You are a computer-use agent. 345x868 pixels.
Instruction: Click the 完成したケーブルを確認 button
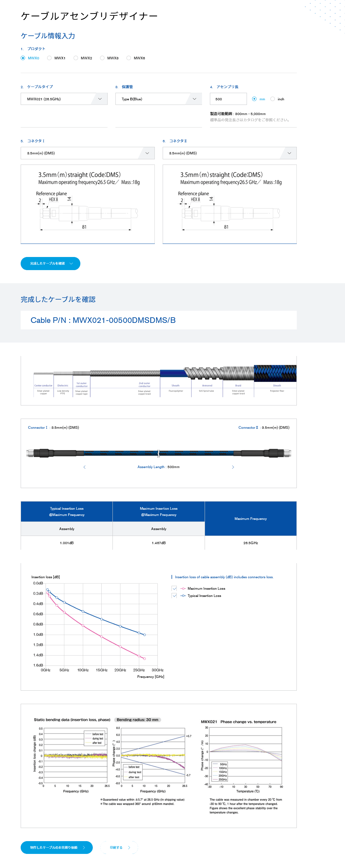(x=50, y=264)
